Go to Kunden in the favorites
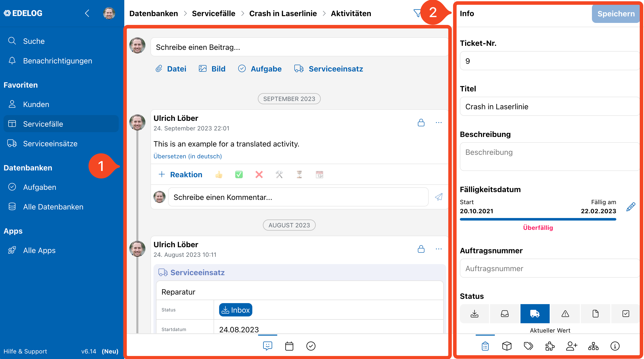Image resolution: width=644 pixels, height=359 pixels. pyautogui.click(x=61, y=104)
